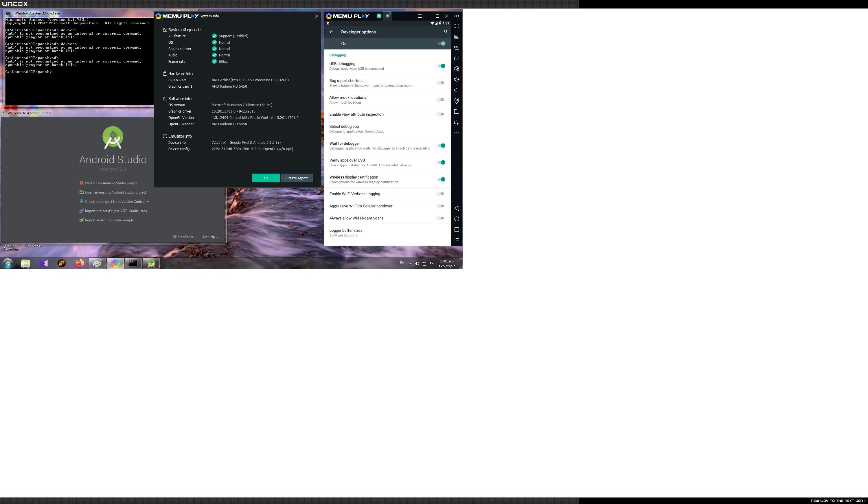Viewport: 868px width, 504px height.
Task: Click the rotate screen icon in MEmu sidebar
Action: tap(456, 122)
